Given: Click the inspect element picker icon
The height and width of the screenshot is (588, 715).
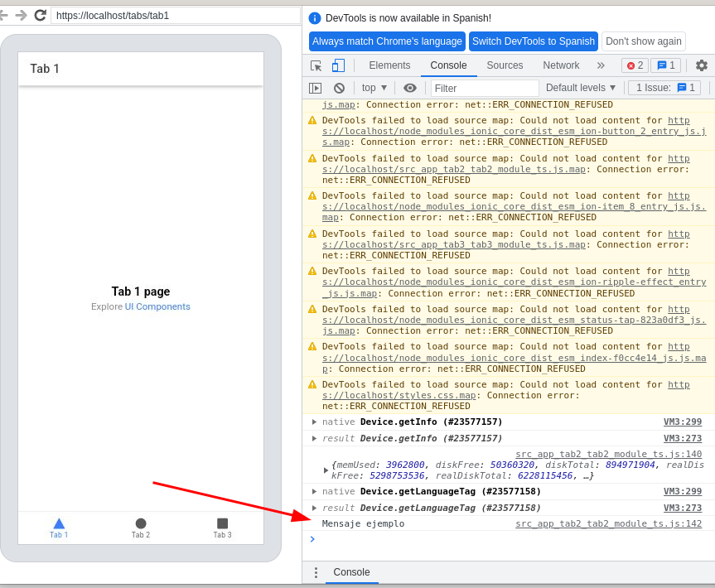Looking at the screenshot, I should pos(316,65).
